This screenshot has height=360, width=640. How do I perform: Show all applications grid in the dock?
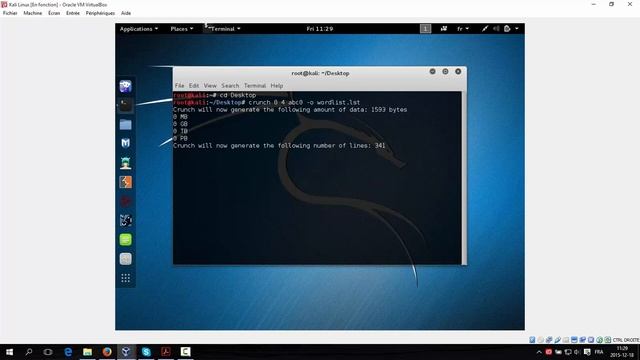point(126,278)
